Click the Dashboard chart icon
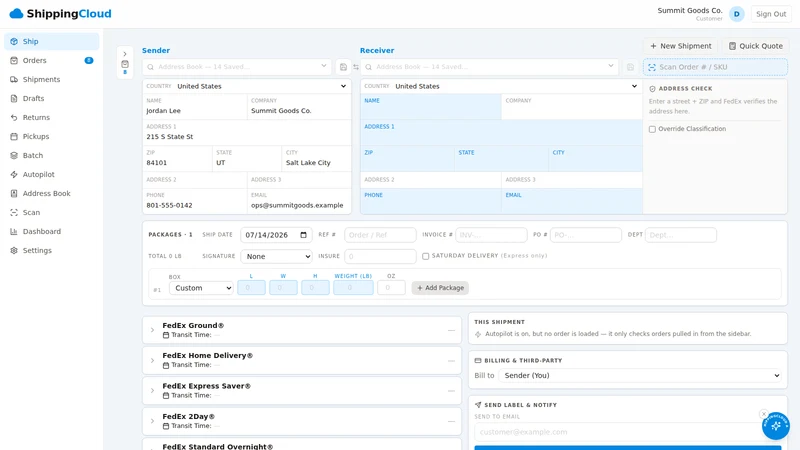This screenshot has height=450, width=800. (x=14, y=232)
